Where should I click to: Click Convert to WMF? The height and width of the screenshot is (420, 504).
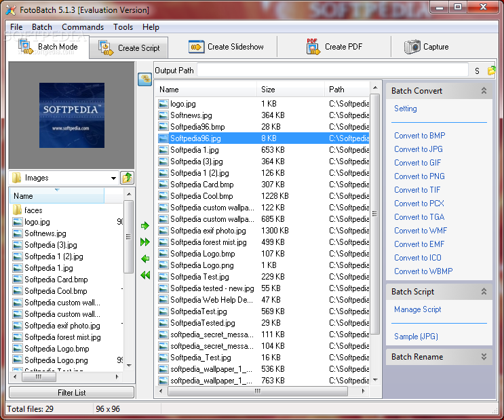pos(421,231)
